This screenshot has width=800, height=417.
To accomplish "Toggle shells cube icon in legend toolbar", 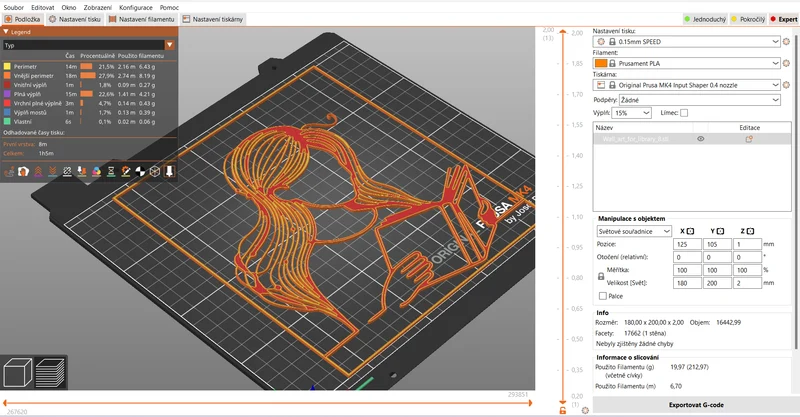I will click(x=155, y=171).
